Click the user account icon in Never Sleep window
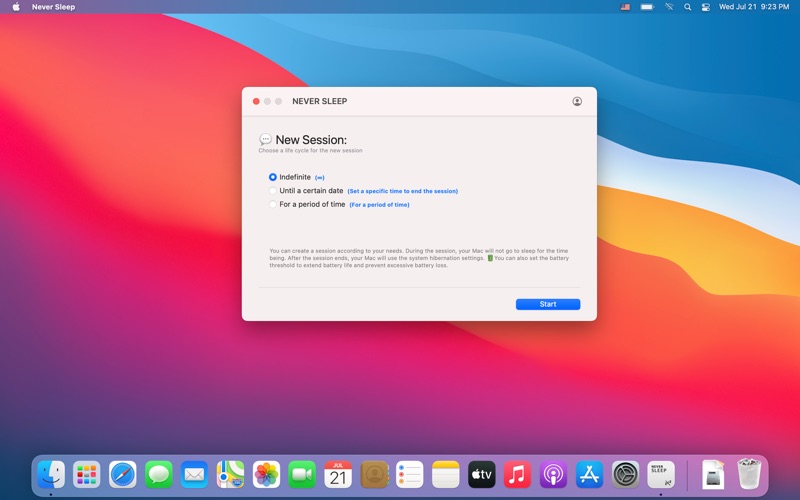This screenshot has height=500, width=800. 577,101
